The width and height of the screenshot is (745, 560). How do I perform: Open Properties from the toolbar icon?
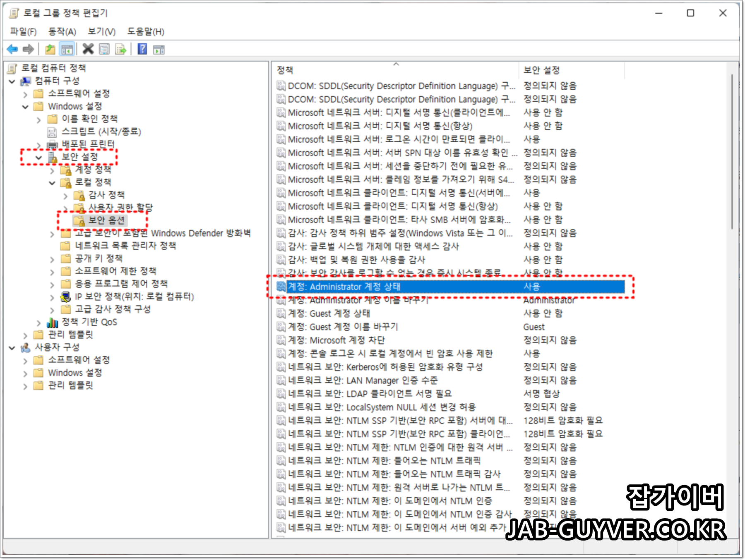[x=104, y=49]
